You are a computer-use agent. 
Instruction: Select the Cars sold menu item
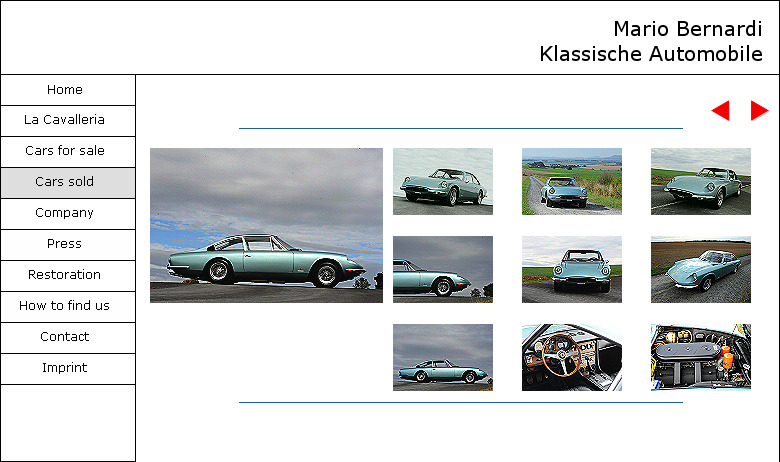click(x=68, y=183)
